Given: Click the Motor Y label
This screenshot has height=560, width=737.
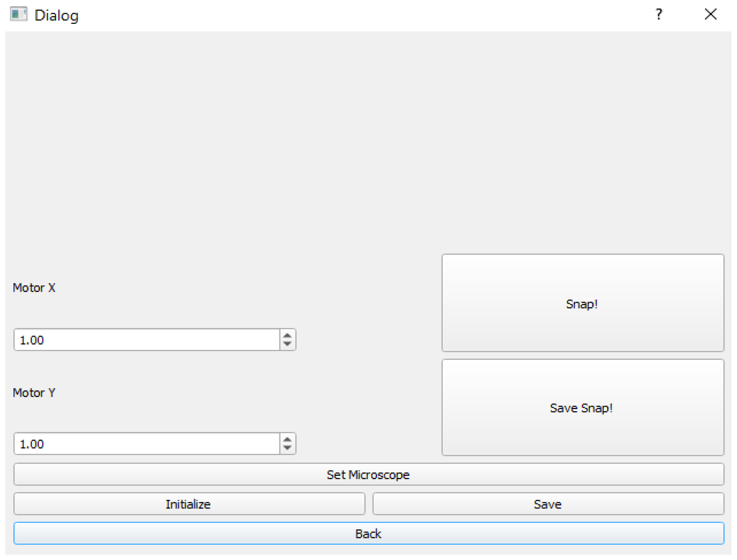Looking at the screenshot, I should coord(34,393).
